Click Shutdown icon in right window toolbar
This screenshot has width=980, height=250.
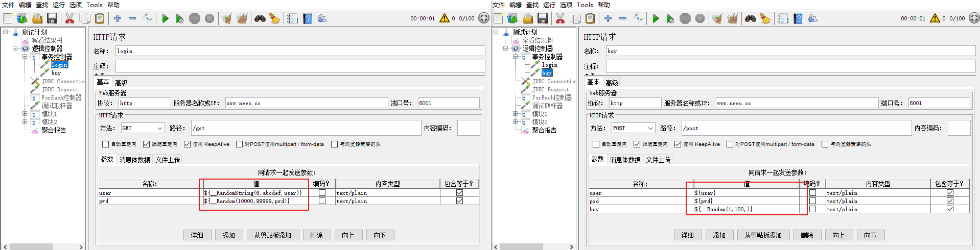(700, 18)
